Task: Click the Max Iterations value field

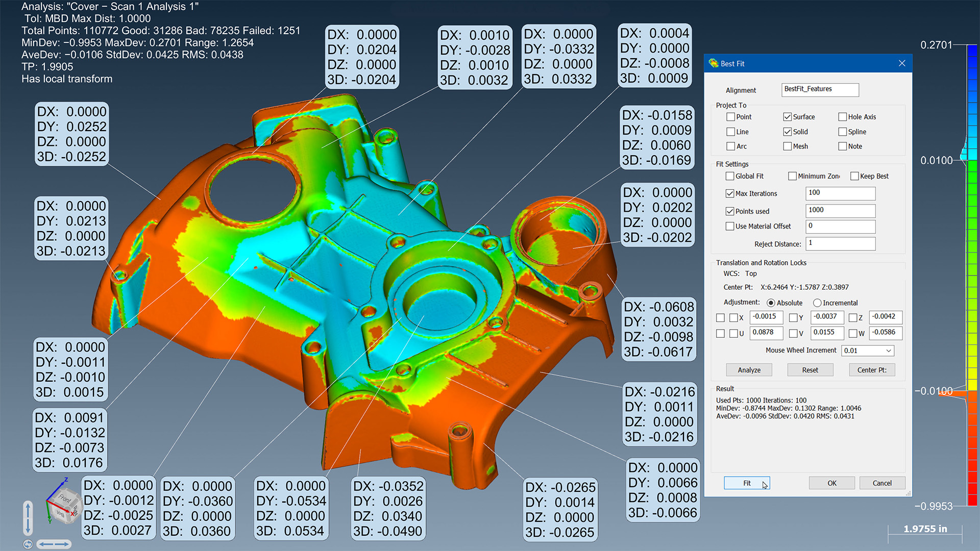Action: point(841,193)
